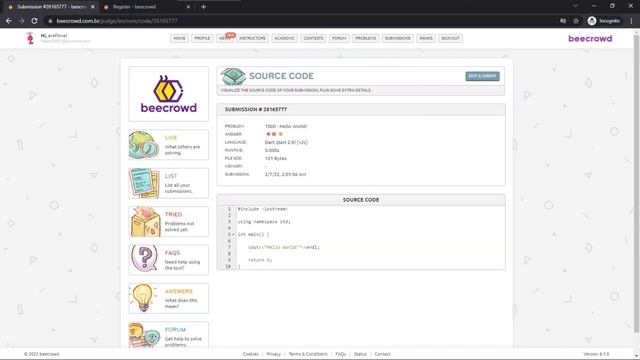Click the using namespace std code line
The image size is (640, 360).
[264, 222]
